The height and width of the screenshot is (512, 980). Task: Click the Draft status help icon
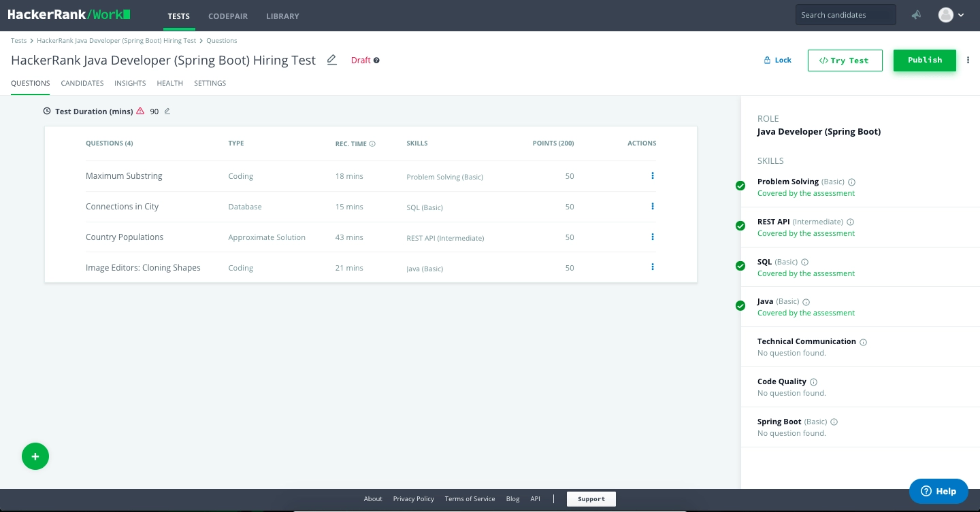(376, 61)
